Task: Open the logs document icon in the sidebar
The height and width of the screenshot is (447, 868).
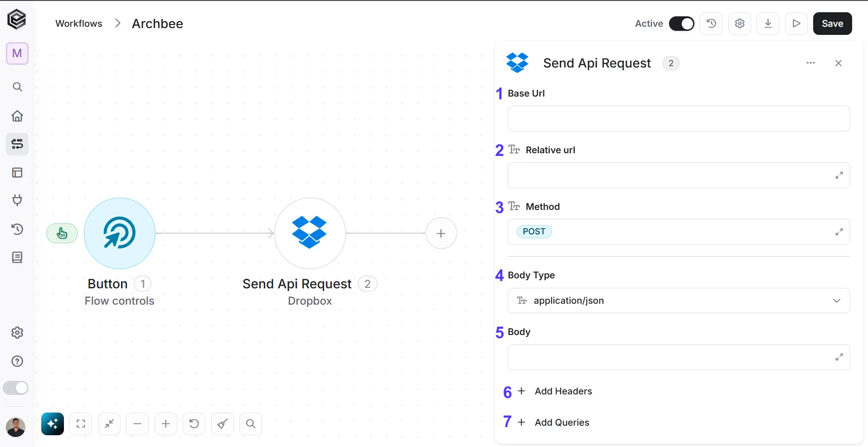Action: pyautogui.click(x=17, y=258)
